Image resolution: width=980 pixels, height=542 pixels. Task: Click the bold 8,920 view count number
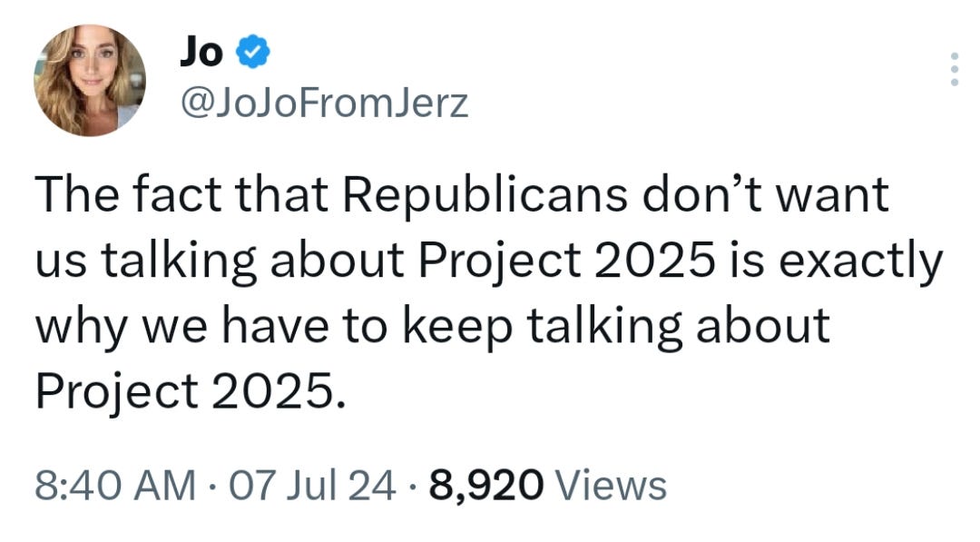coord(485,488)
